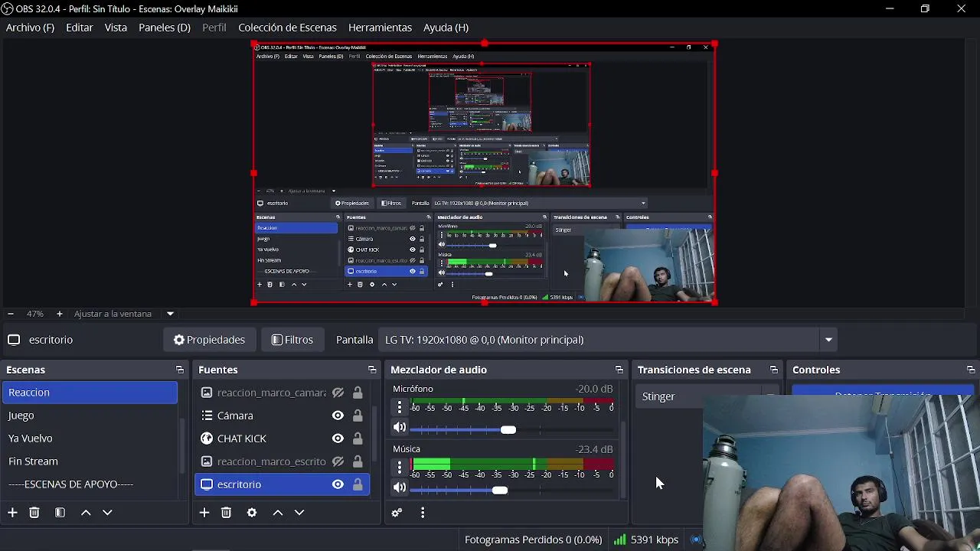The height and width of the screenshot is (551, 980).
Task: Pop out Transiciones de escena panel
Action: click(774, 370)
